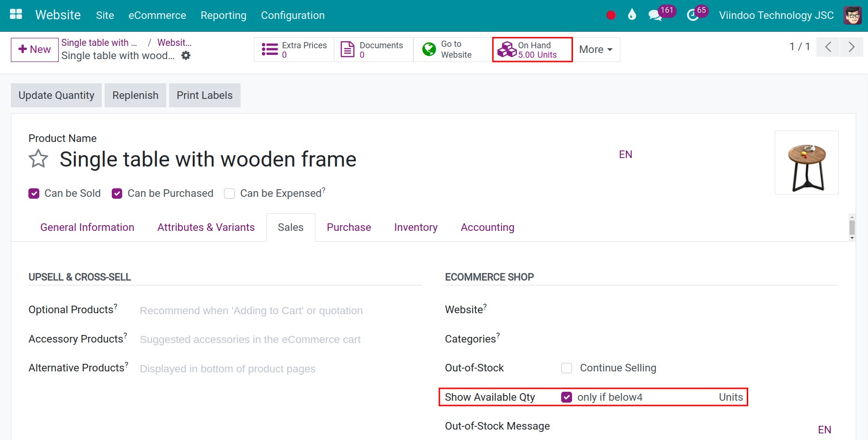The height and width of the screenshot is (440, 868).
Task: Open Extra Prices stat button
Action: [x=294, y=50]
